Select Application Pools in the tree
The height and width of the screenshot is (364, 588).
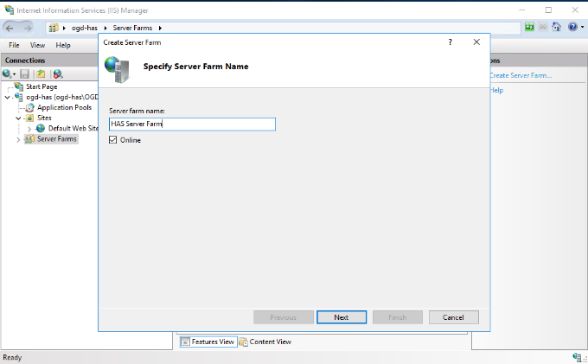pos(64,107)
